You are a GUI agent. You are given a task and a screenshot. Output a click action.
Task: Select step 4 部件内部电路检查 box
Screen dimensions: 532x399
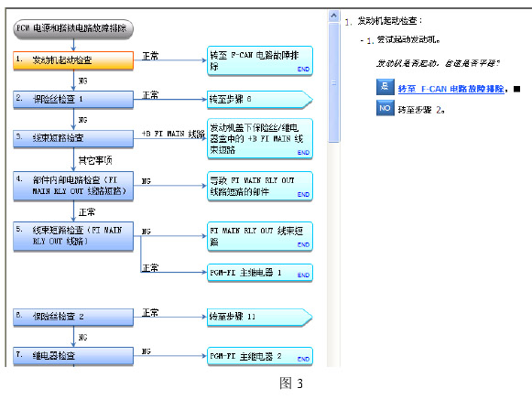(73, 186)
